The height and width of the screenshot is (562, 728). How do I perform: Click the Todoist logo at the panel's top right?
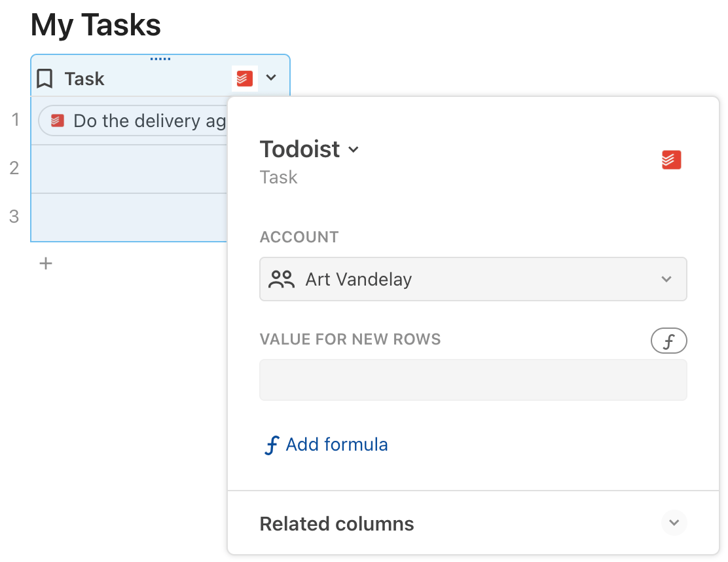671,160
